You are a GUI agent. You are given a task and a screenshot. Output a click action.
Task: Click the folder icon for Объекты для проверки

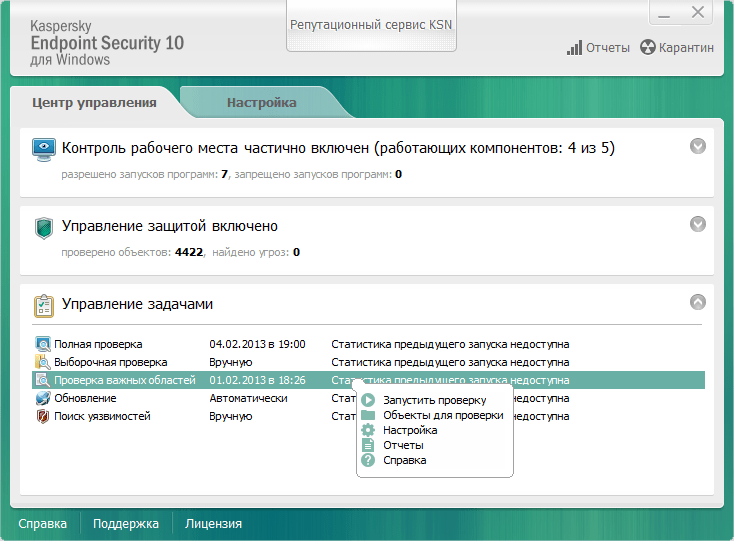[x=368, y=415]
